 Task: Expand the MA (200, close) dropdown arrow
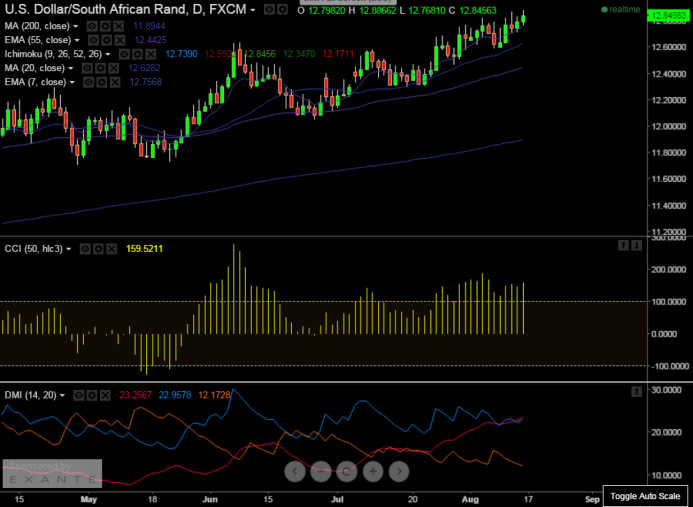pyautogui.click(x=76, y=27)
